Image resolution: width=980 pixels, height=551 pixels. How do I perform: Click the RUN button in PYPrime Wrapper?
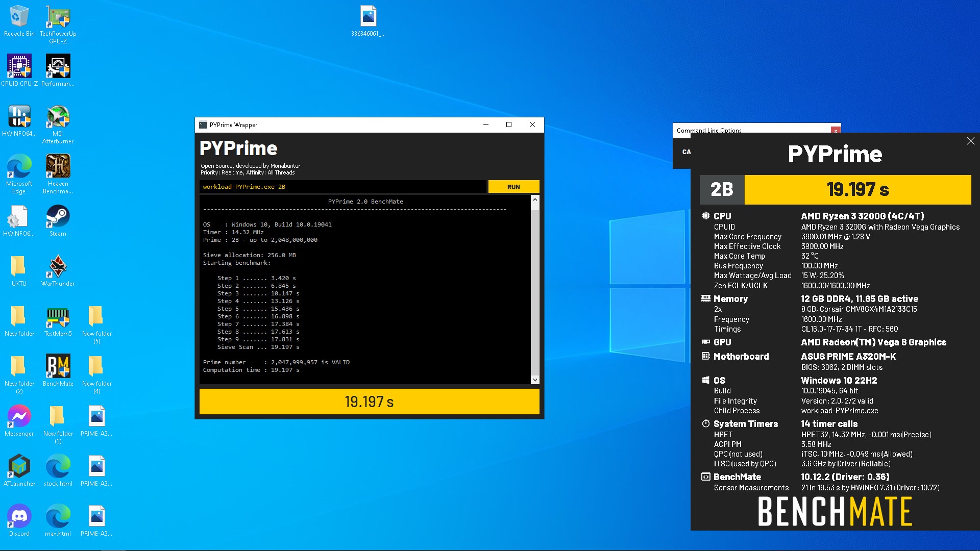pyautogui.click(x=513, y=187)
